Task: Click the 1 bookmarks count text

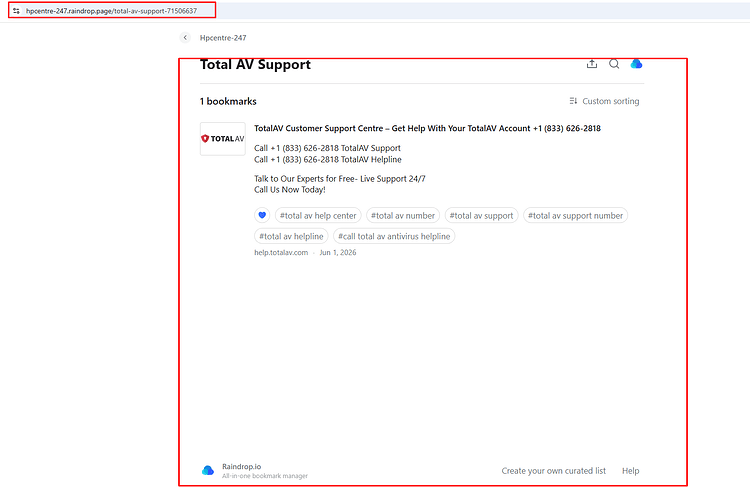Action: (x=228, y=101)
